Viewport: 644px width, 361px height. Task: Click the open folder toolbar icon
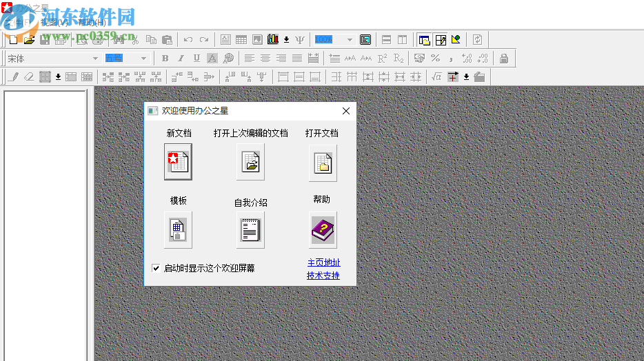29,40
